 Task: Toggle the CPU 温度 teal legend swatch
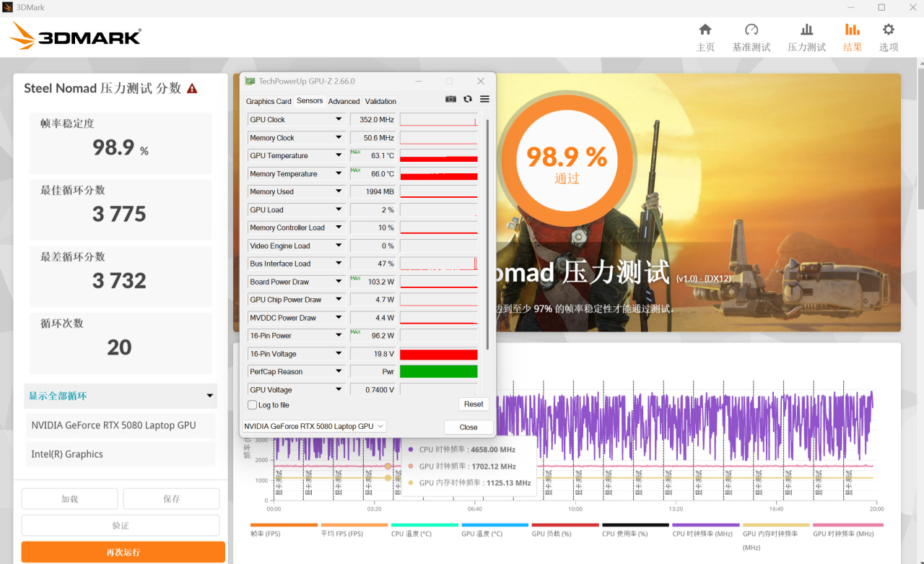[424, 525]
